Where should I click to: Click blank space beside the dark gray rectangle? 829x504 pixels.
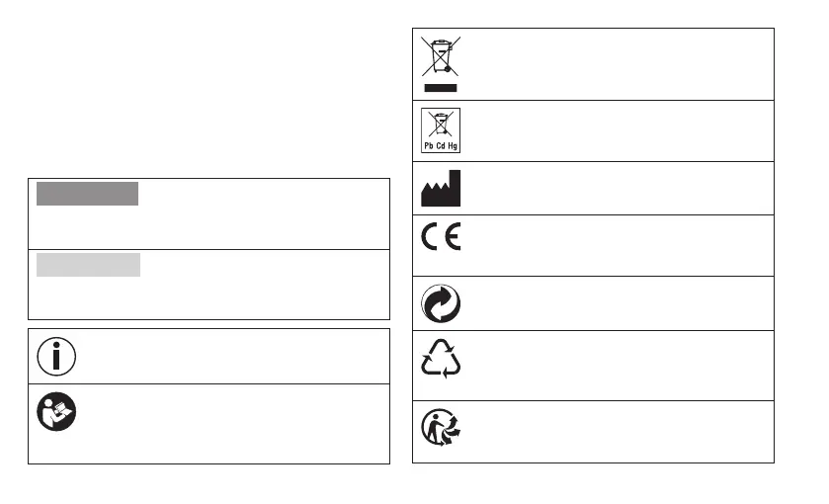(264, 213)
